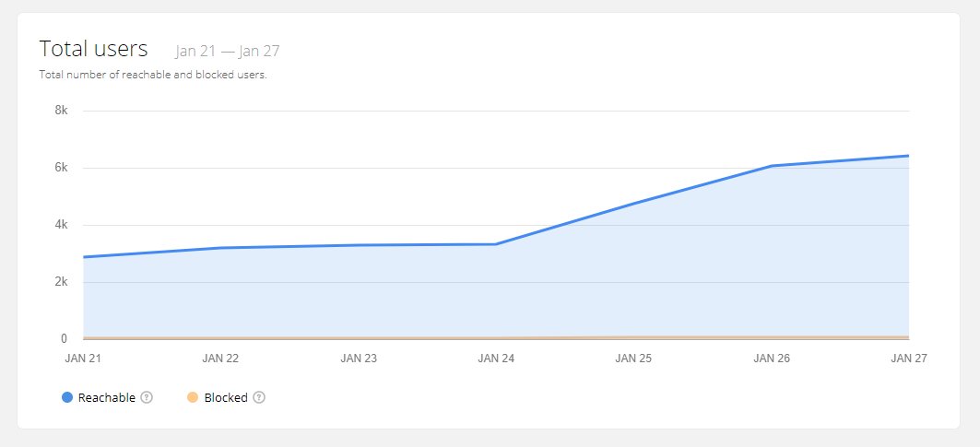Open the Jan 21 — Jan 27 date range
Image resolution: width=980 pixels, height=447 pixels.
[227, 51]
